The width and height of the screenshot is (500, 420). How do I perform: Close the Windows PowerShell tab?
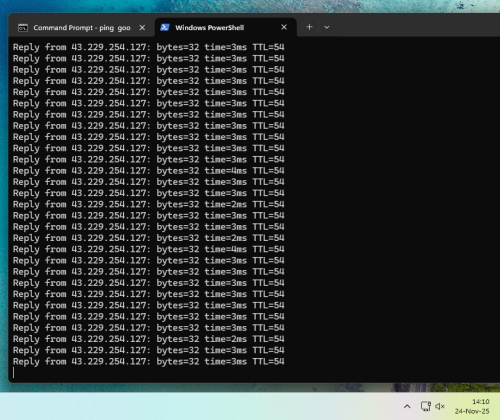(x=284, y=27)
